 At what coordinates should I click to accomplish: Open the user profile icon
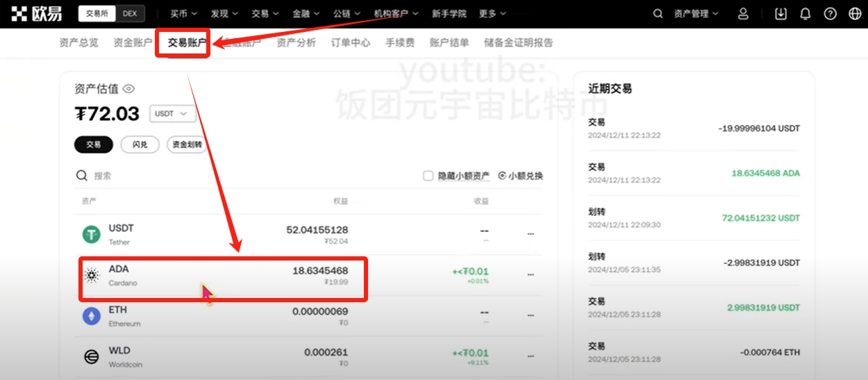pyautogui.click(x=744, y=14)
